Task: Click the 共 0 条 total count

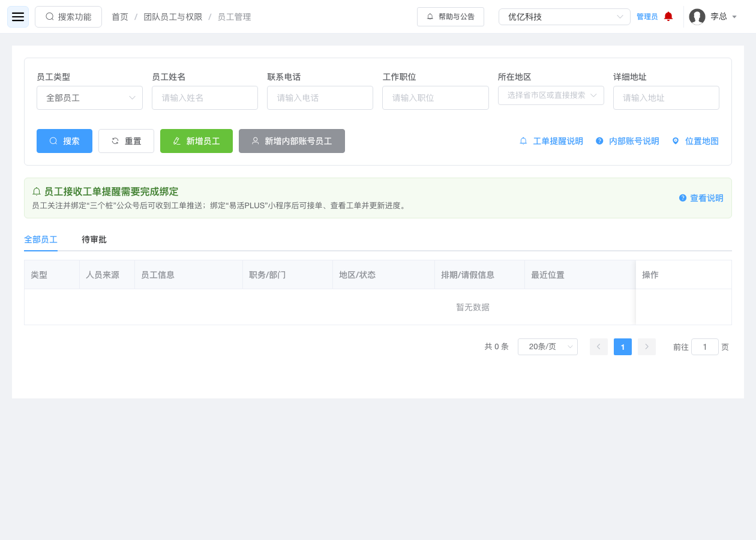Action: 497,347
